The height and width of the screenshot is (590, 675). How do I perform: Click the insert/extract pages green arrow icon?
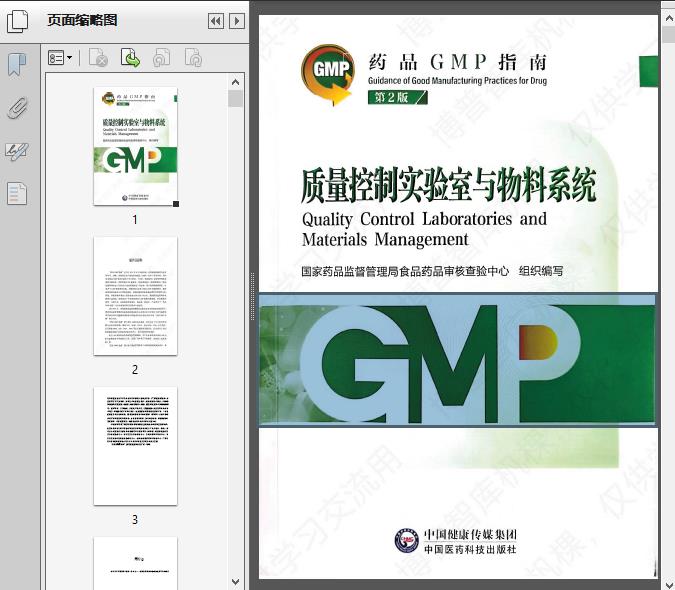point(130,58)
